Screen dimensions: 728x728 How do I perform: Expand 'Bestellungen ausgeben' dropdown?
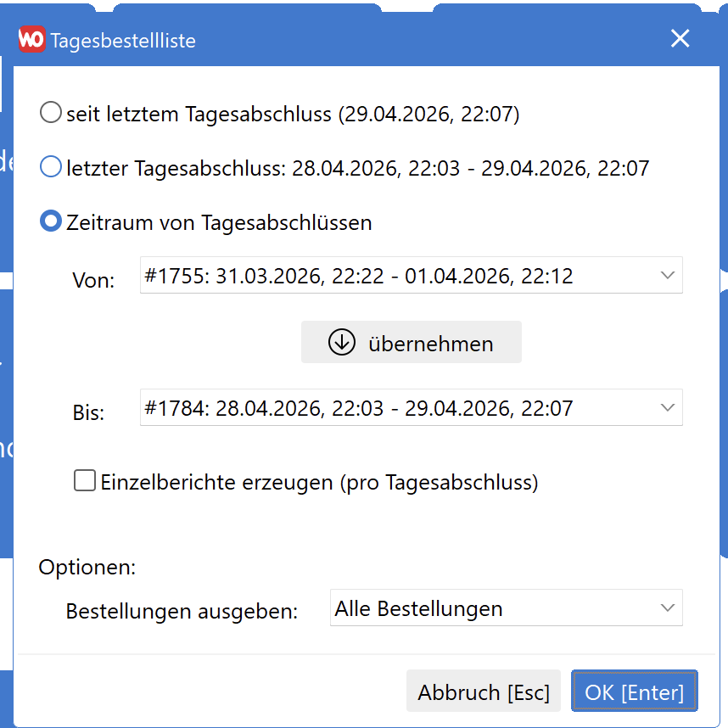coord(506,608)
